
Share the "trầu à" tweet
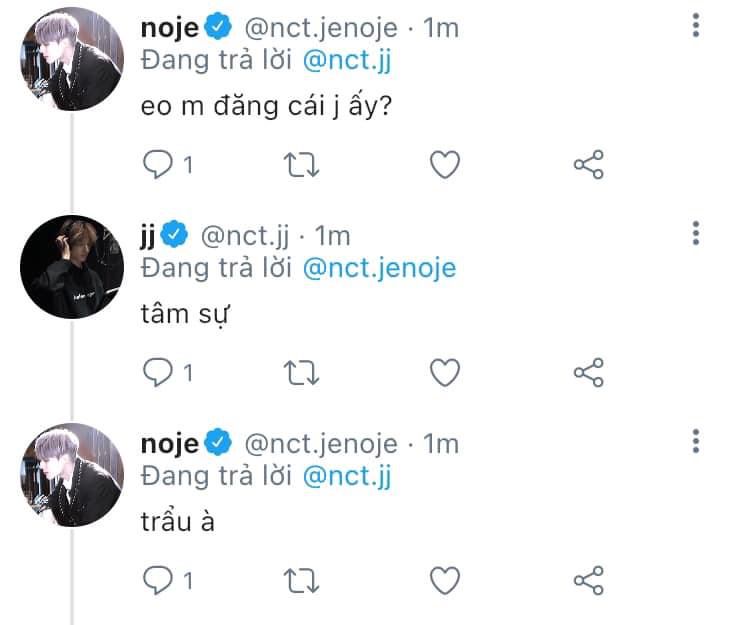(x=588, y=580)
